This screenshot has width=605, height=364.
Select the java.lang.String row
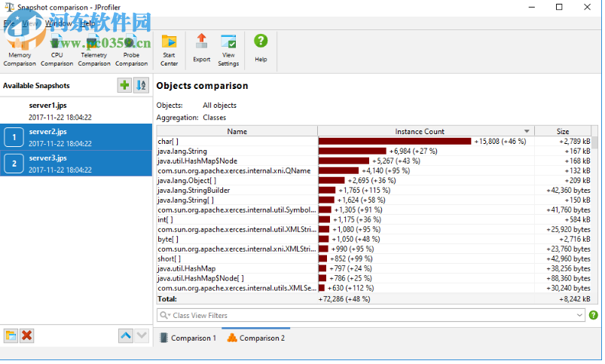374,151
